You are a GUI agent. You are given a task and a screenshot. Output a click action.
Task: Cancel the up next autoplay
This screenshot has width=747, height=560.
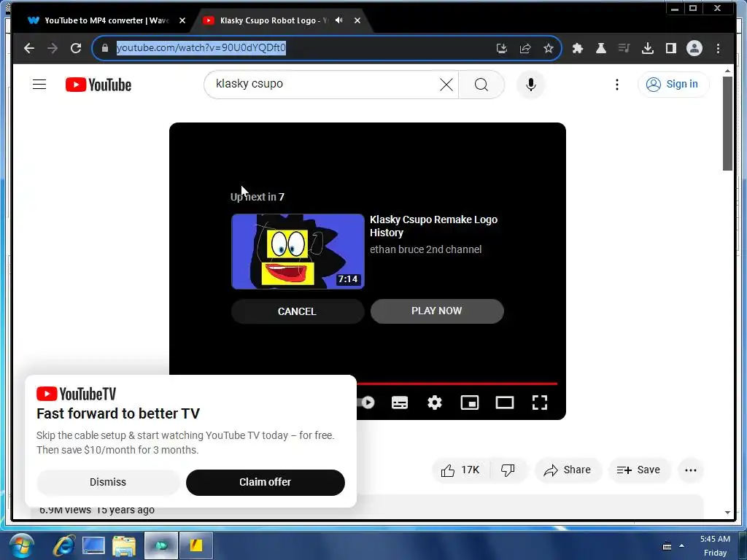click(x=298, y=311)
